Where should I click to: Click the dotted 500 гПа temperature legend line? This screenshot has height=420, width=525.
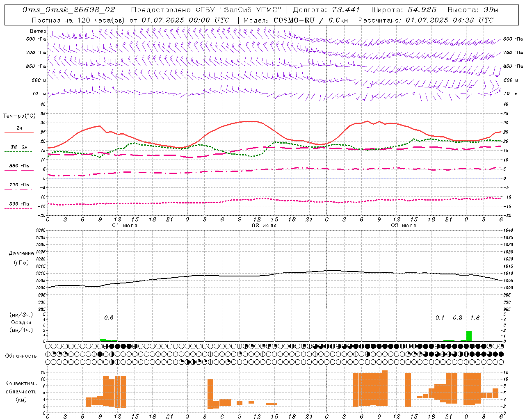[x=18, y=208]
